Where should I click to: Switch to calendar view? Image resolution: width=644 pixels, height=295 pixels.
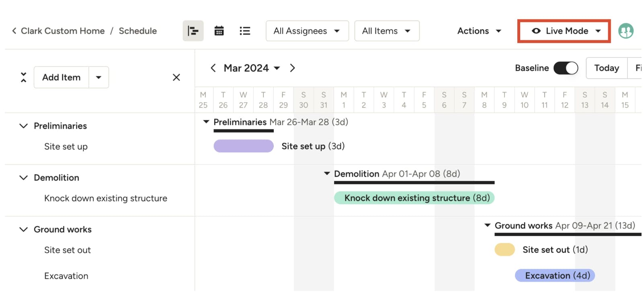219,31
